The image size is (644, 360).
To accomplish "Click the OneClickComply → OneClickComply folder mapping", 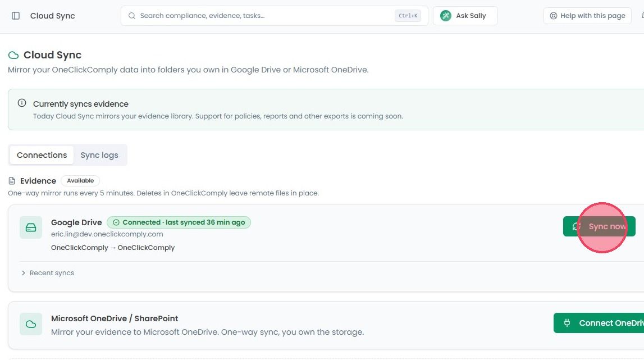I will [x=113, y=248].
